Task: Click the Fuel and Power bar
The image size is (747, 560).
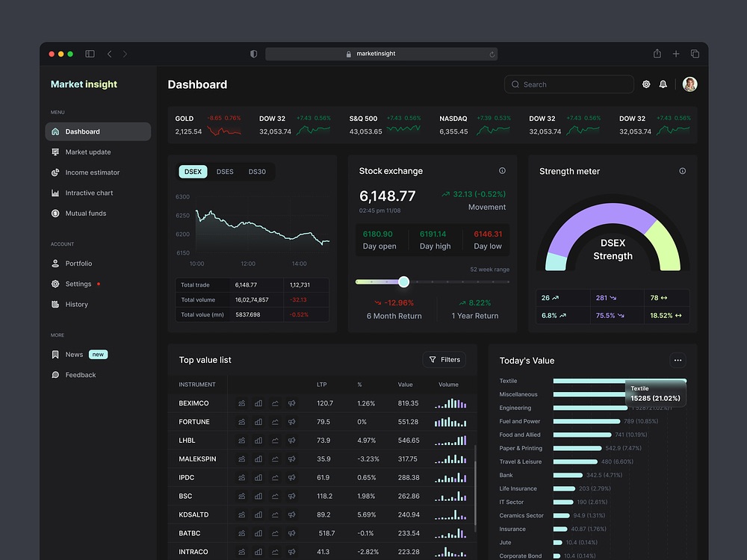Action: pos(586,421)
